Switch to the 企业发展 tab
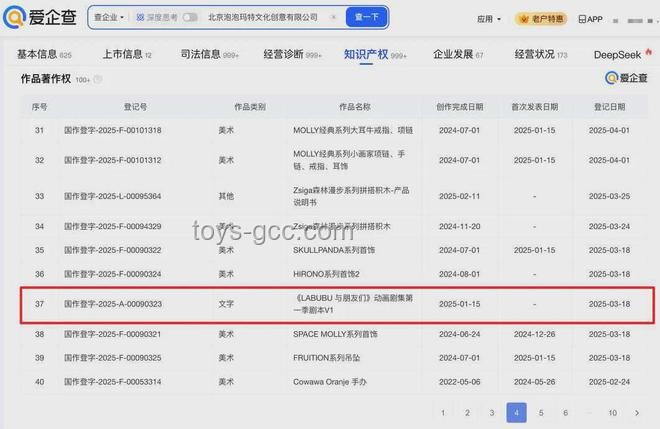This screenshot has height=429, width=660. point(458,54)
